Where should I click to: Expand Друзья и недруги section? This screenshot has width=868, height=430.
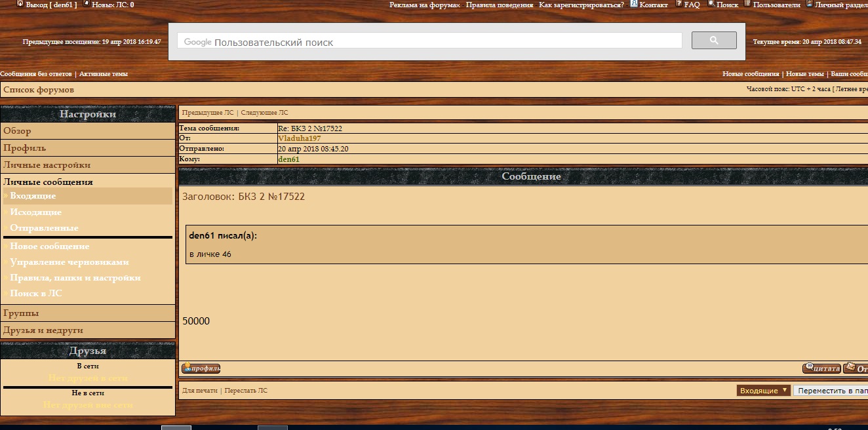[43, 330]
